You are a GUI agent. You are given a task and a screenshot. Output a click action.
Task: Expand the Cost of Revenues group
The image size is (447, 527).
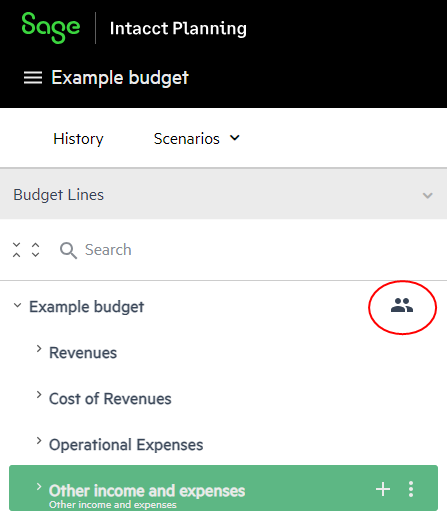[39, 395]
